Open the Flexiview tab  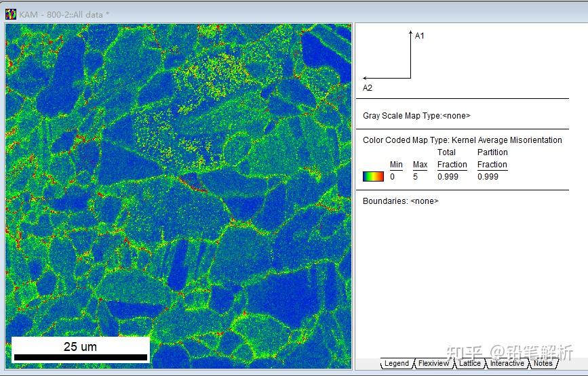[x=433, y=363]
